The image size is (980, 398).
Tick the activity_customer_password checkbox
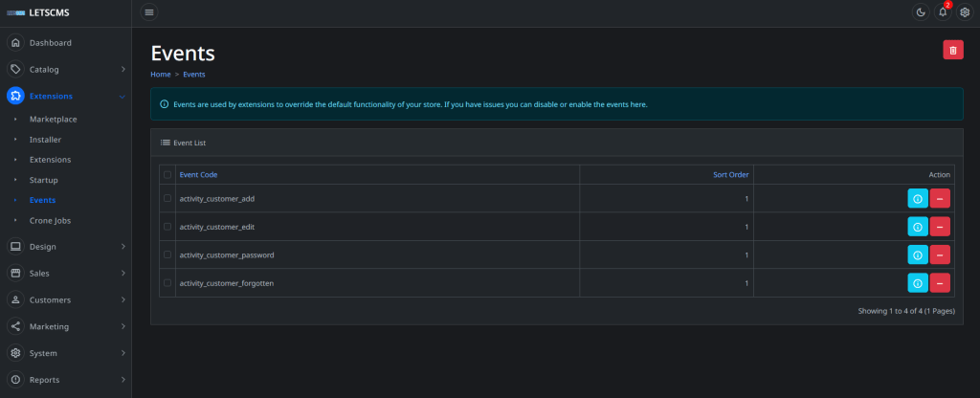167,255
